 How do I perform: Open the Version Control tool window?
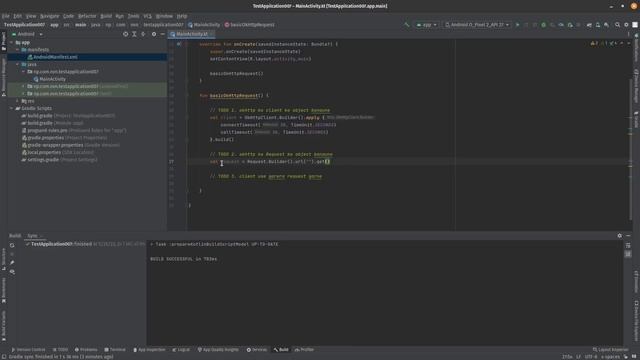coord(28,350)
